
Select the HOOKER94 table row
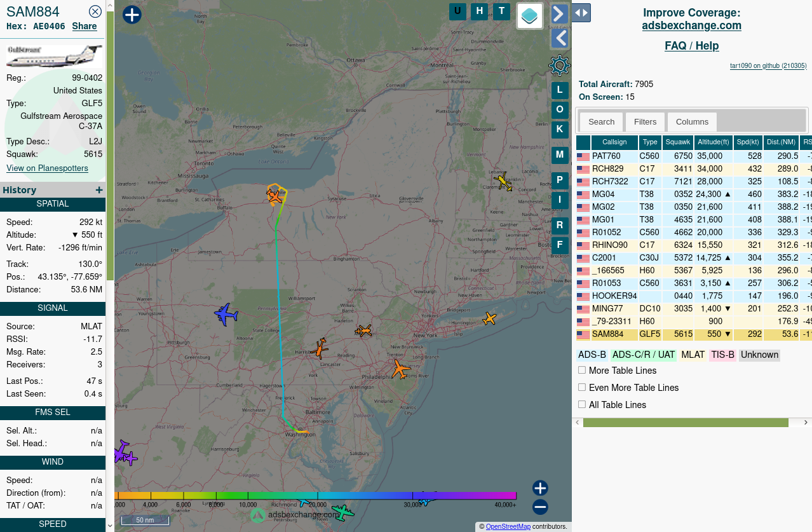click(694, 296)
